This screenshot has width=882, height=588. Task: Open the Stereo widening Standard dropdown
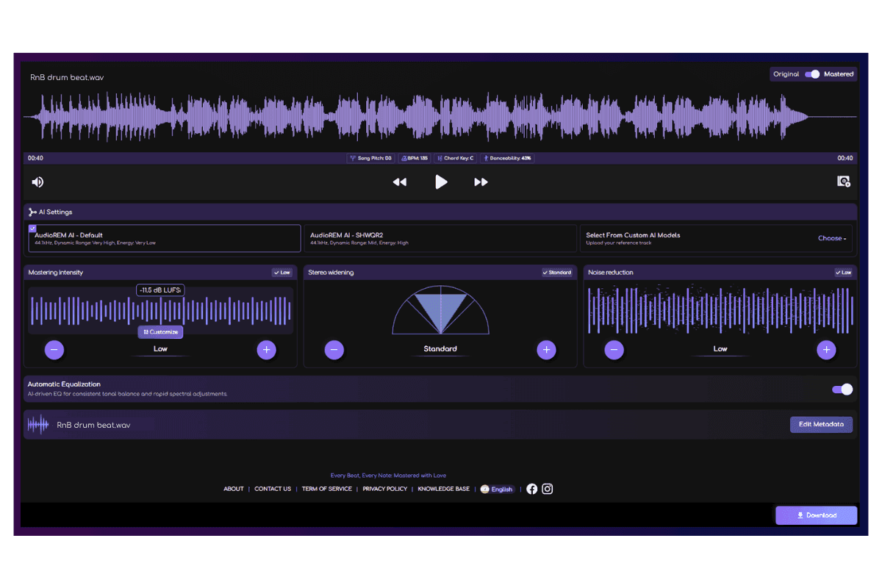(557, 273)
